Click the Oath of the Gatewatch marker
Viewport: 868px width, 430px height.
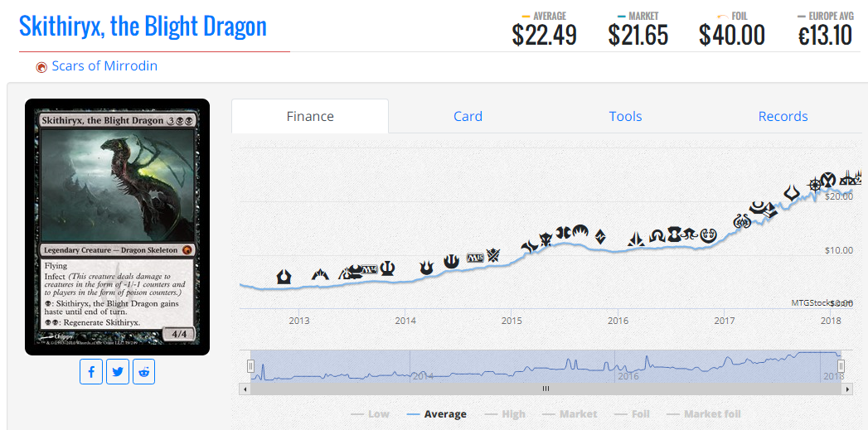[636, 239]
